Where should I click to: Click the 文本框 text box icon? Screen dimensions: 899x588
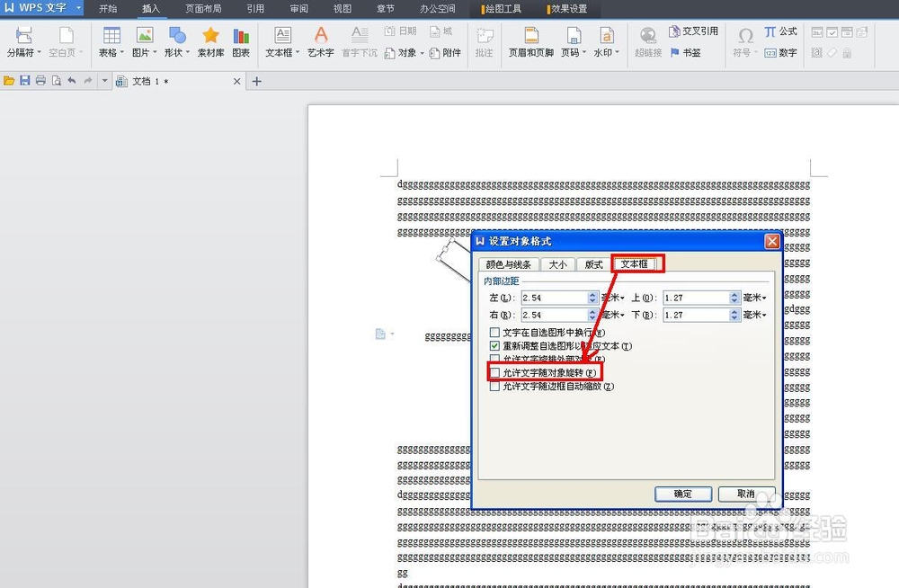pyautogui.click(x=282, y=36)
